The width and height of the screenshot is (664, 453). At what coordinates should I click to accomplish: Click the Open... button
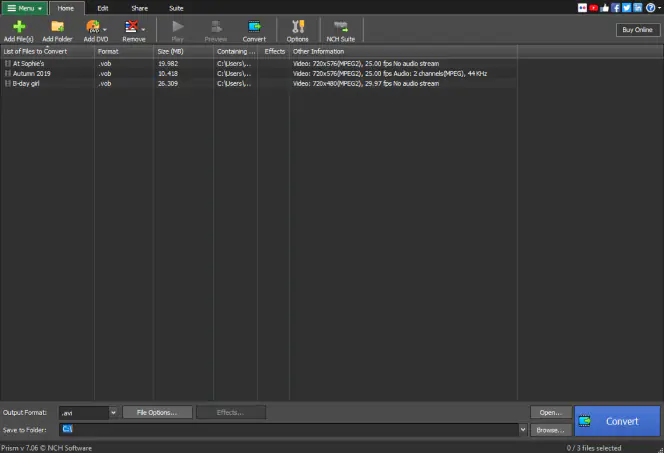pos(551,412)
